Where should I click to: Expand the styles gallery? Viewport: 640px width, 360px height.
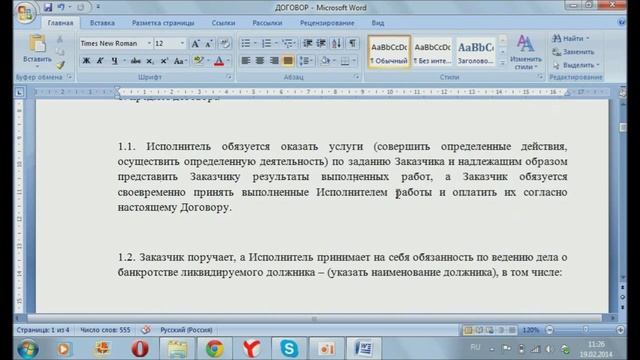[502, 63]
